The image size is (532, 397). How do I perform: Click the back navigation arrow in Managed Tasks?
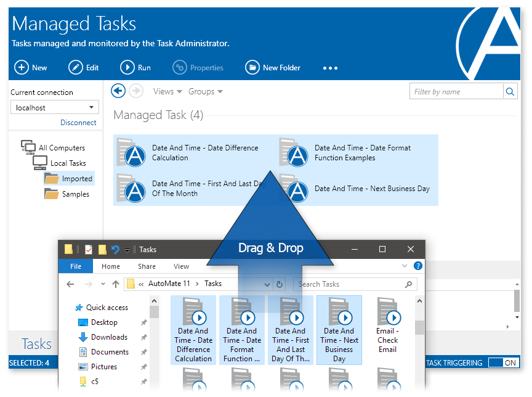pos(118,91)
